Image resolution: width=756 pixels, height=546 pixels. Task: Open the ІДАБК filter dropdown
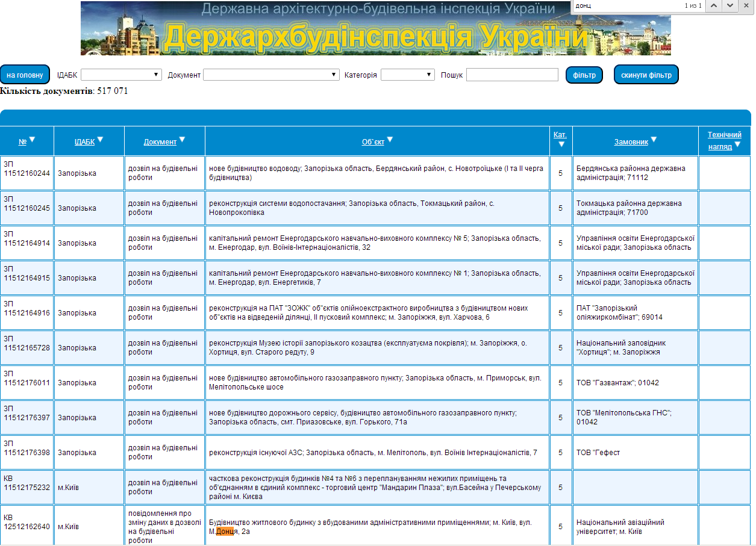click(x=121, y=75)
